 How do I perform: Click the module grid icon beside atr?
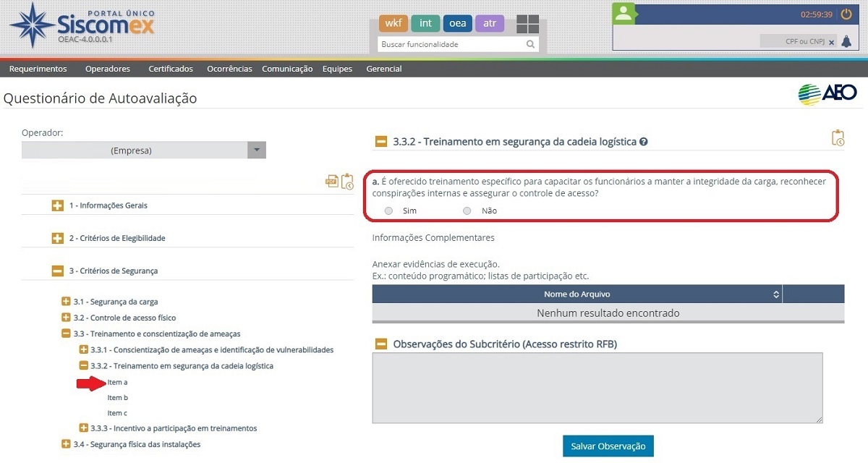tap(527, 23)
